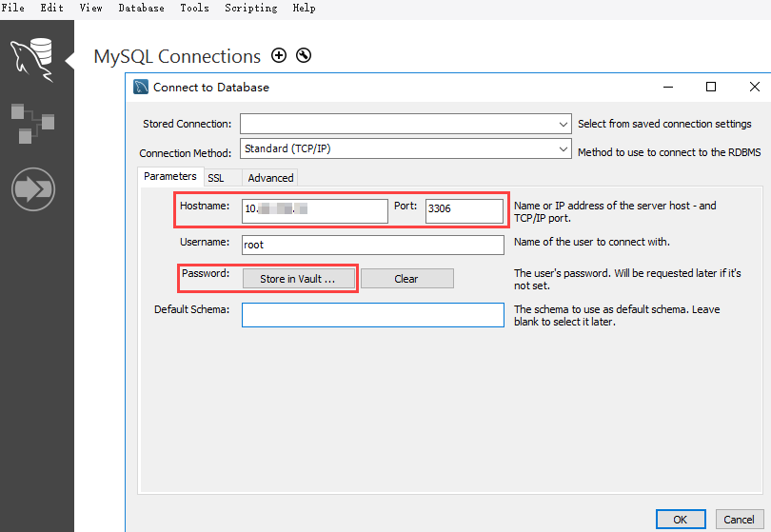This screenshot has height=532, width=771.
Task: Open Manage connections wrench icon
Action: tap(304, 55)
